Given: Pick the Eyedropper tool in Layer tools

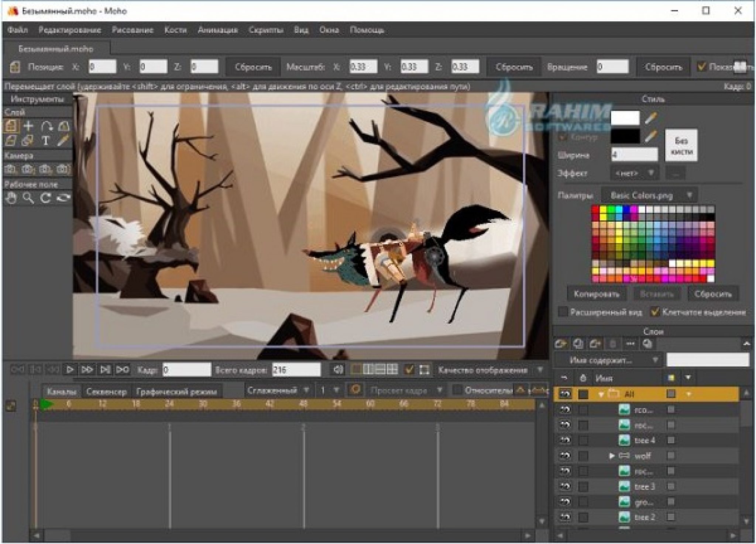Looking at the screenshot, I should [63, 141].
